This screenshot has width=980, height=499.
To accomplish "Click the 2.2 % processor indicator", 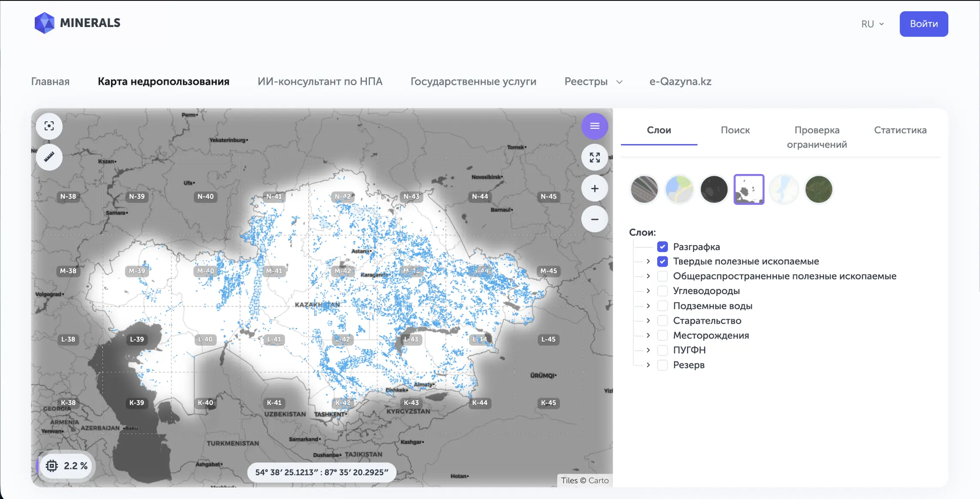I will coord(66,466).
